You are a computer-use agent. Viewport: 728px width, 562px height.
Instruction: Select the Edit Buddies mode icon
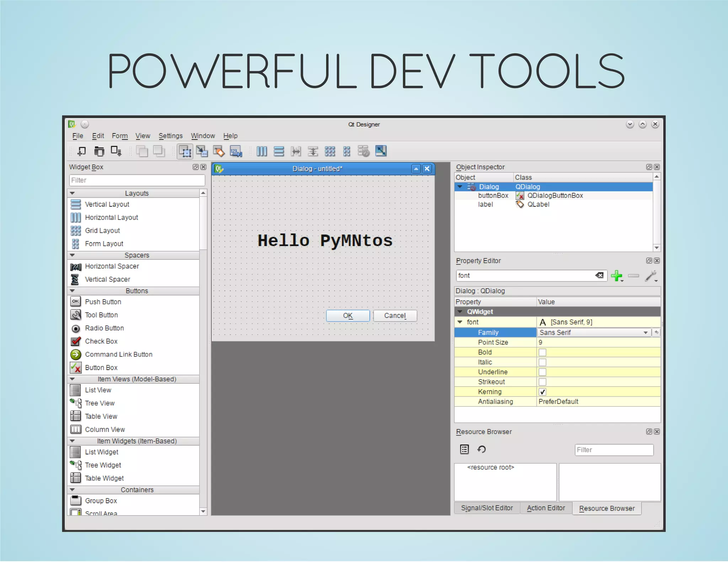(x=219, y=151)
